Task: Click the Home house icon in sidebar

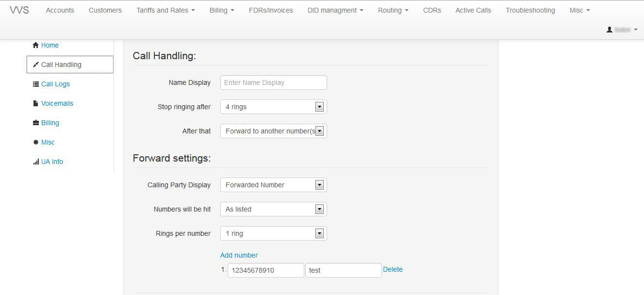Action: point(35,45)
